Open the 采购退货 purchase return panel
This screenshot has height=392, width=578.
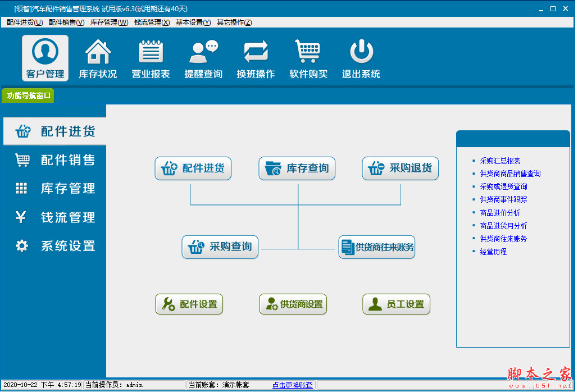(x=400, y=168)
